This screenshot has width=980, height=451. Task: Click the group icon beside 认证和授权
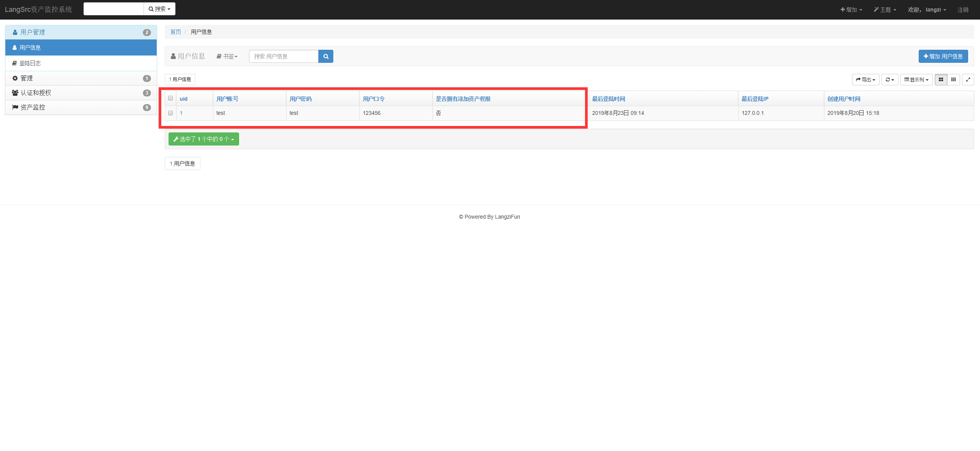[15, 93]
